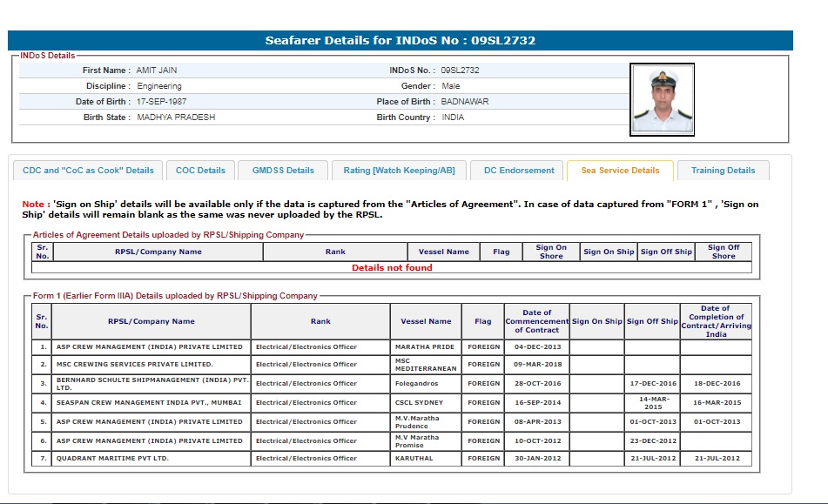Click the INDoS No. value 09SL2732
The image size is (828, 504).
coord(460,71)
